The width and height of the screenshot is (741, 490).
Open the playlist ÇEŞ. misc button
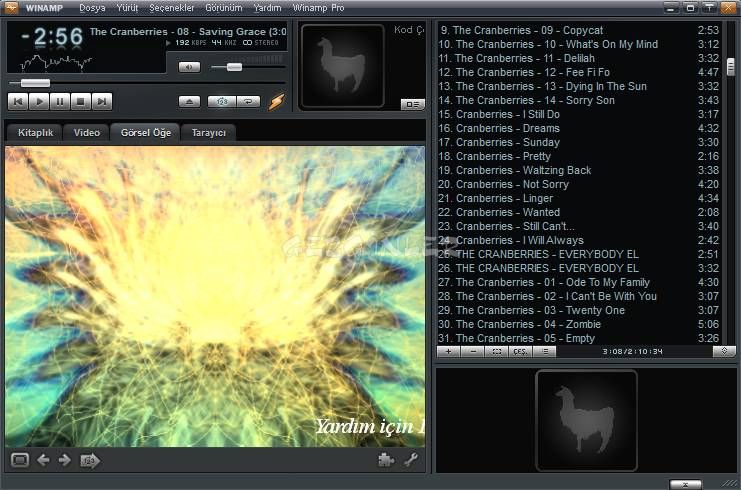coord(520,352)
